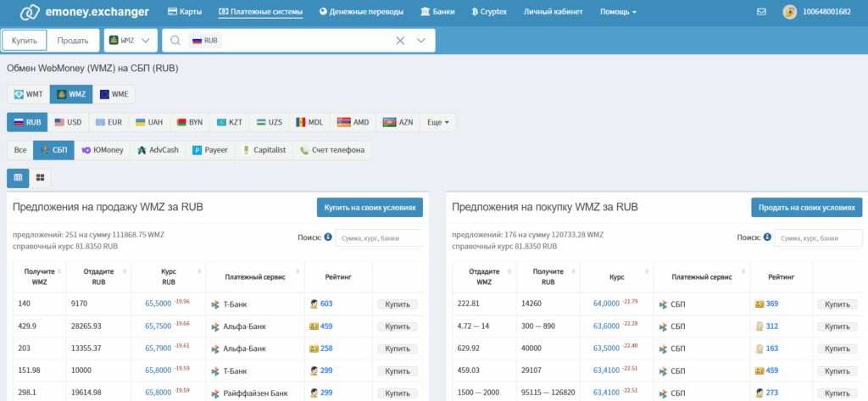868x401 pixels.
Task: Open the Еще currencies dropdown
Action: tap(438, 122)
